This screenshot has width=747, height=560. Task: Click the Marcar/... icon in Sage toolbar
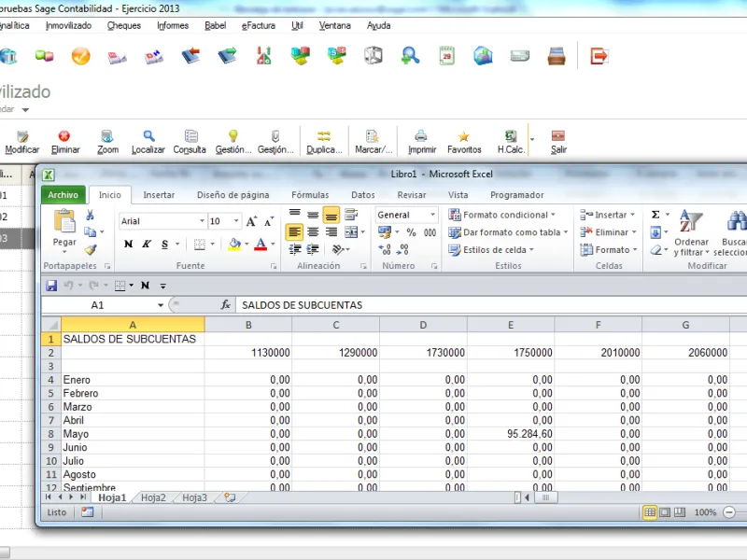coord(373,142)
